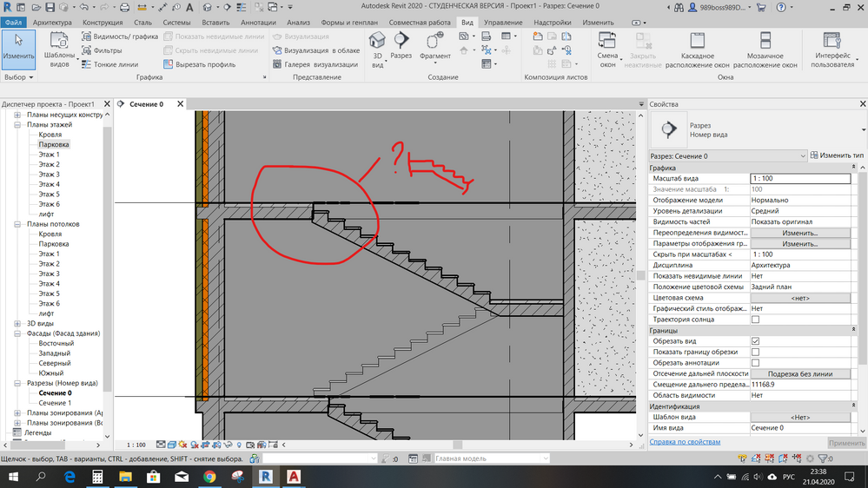The width and height of the screenshot is (868, 488).
Task: Switch to the Конструкция ribbon tab
Action: point(103,22)
